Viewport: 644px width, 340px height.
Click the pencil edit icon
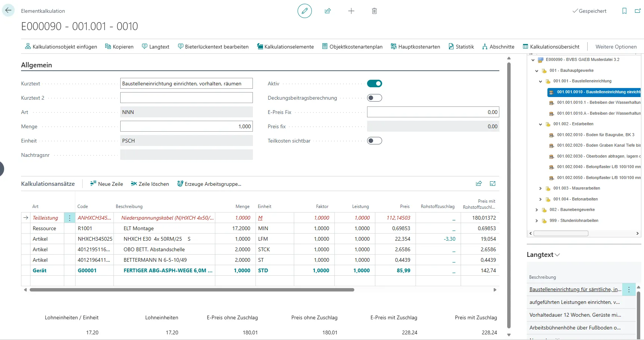pos(304,11)
